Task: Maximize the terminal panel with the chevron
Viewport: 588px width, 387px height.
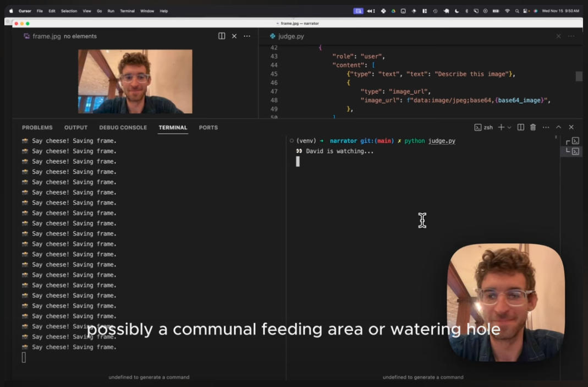Action: [558, 127]
